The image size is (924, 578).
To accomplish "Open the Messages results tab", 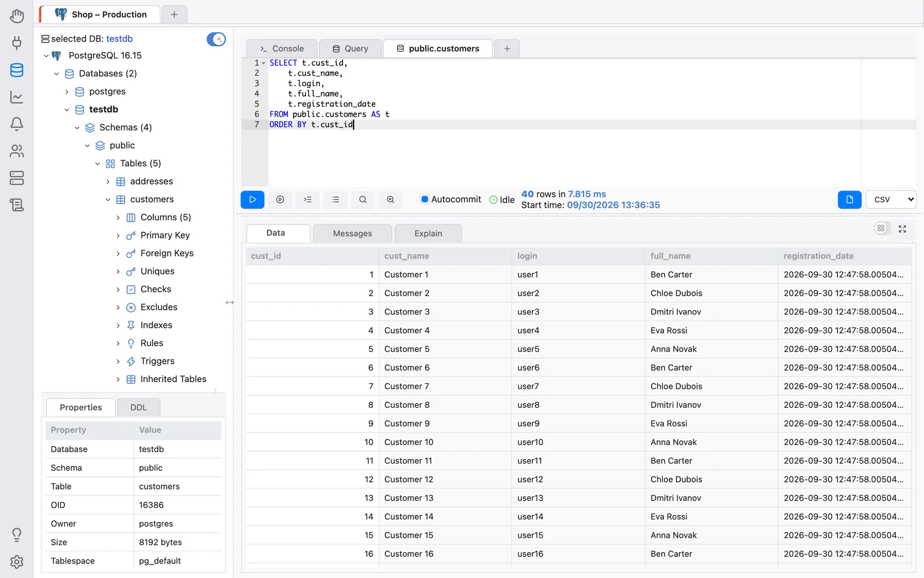I will (x=352, y=233).
